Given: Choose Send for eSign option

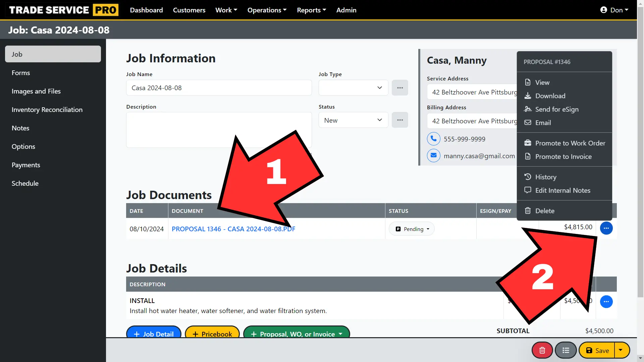Looking at the screenshot, I should click(x=556, y=109).
